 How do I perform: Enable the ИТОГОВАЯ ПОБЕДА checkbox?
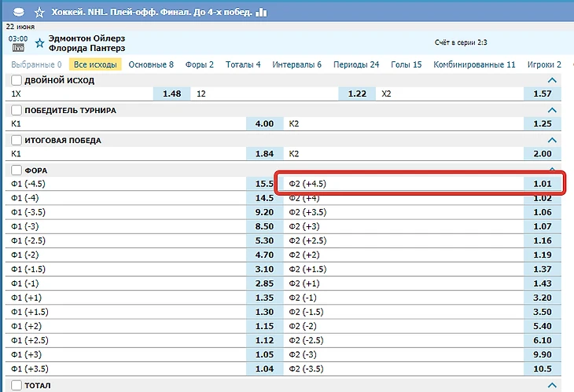coord(16,141)
